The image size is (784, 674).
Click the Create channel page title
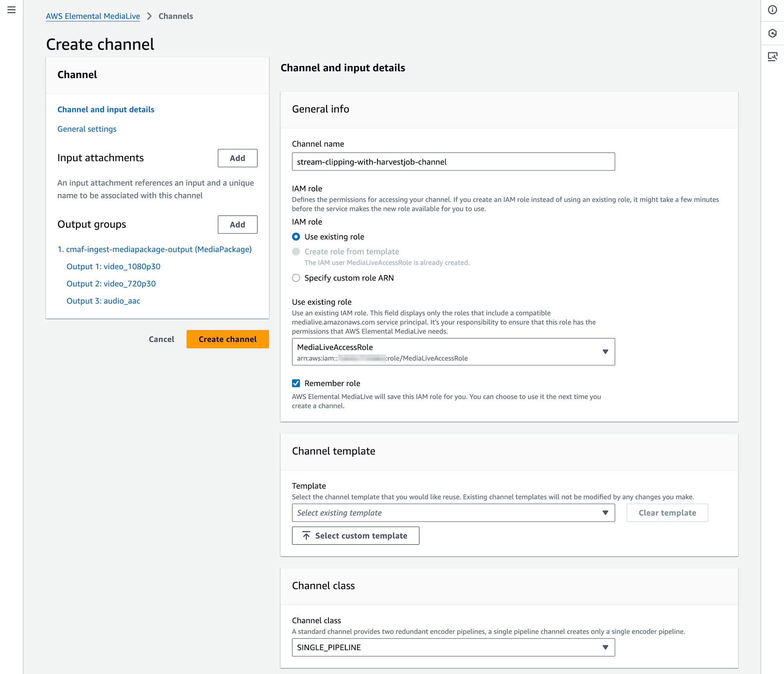(x=100, y=44)
